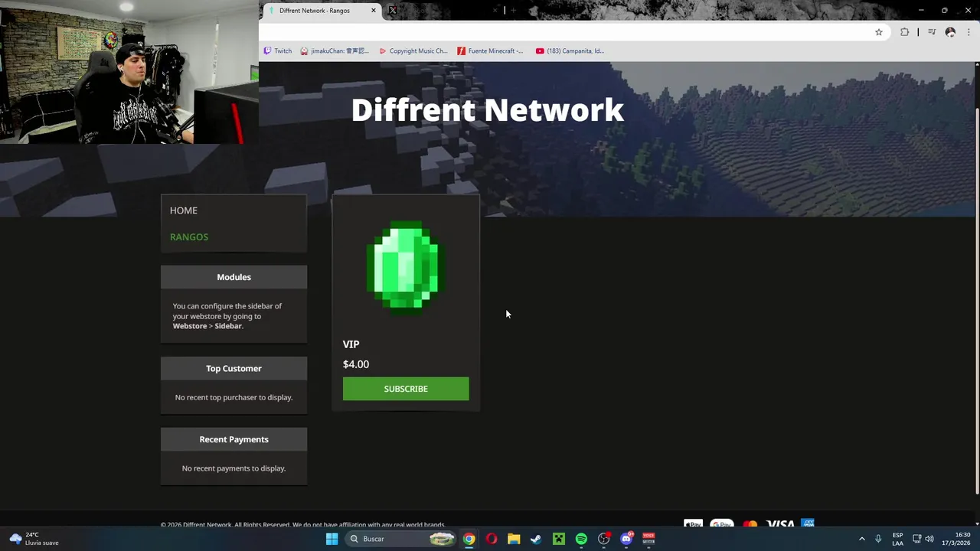Screen dimensions: 980x551
Task: Open Chrome extensions puzzle icon
Action: 905,32
